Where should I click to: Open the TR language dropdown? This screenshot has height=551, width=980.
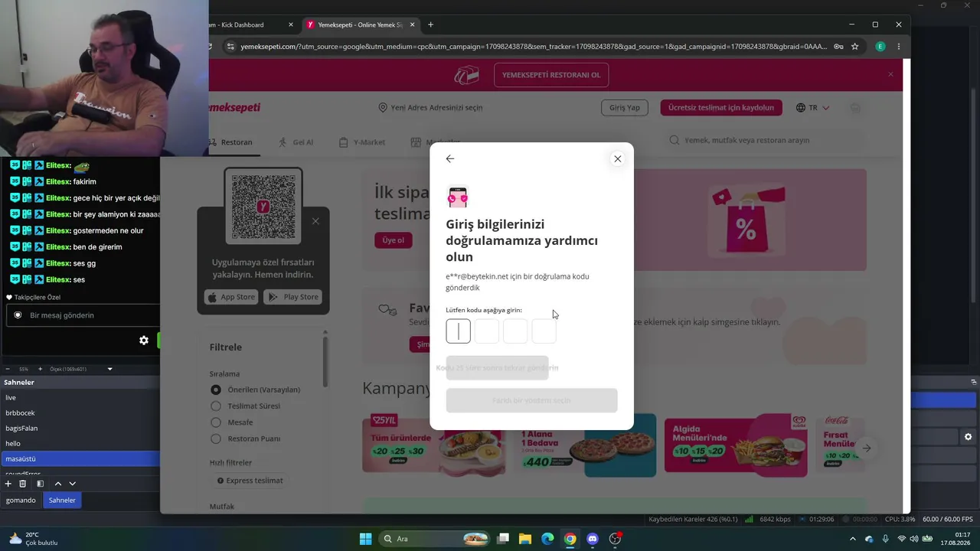813,108
